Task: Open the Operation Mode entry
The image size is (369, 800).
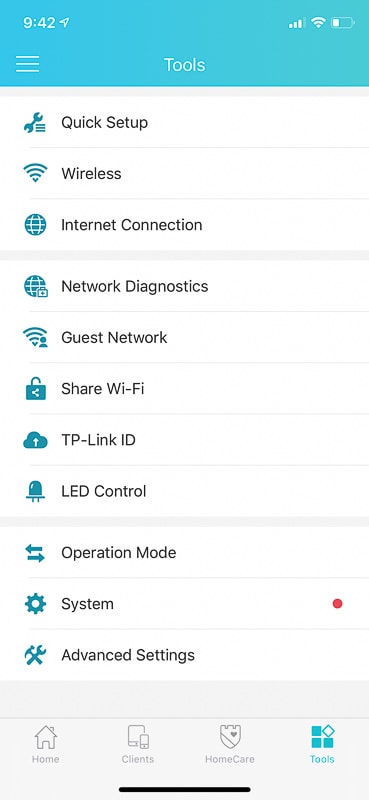Action: [x=184, y=553]
